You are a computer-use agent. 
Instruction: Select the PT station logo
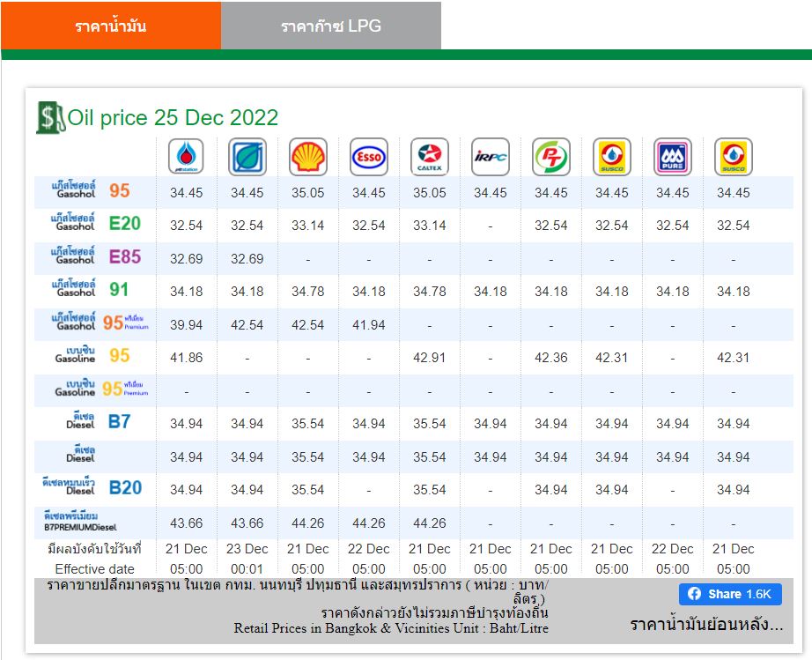pyautogui.click(x=551, y=157)
